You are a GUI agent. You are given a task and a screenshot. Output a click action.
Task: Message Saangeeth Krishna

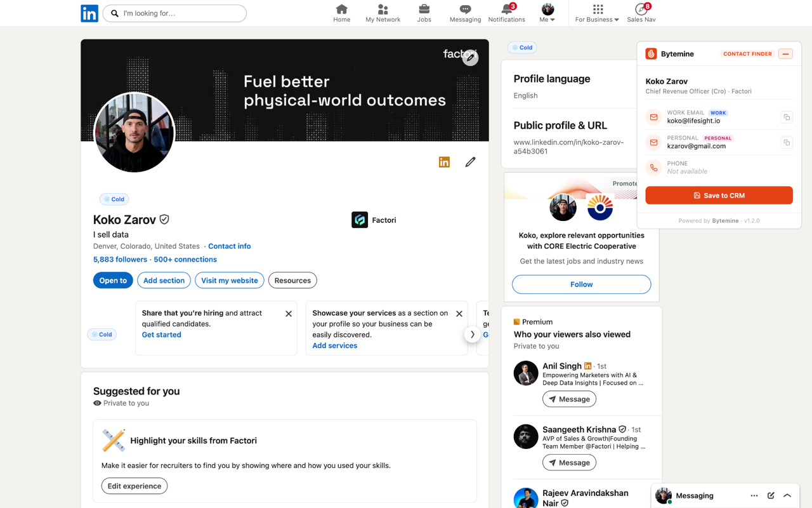coord(569,462)
